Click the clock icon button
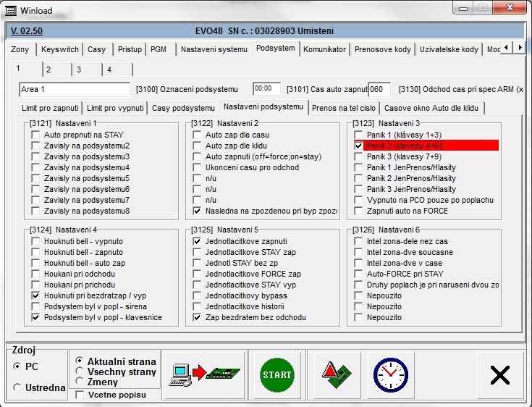This screenshot has height=407, width=532. coord(389,374)
